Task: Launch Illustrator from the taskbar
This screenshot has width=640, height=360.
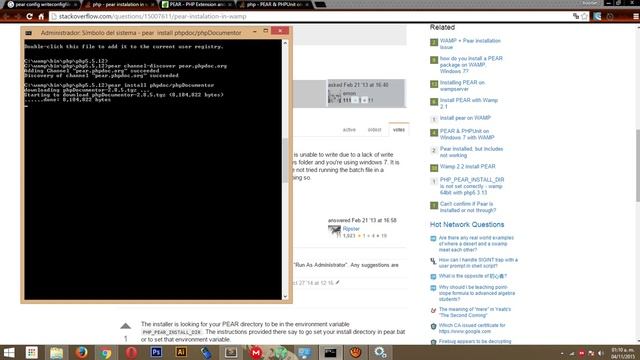Action: tap(181, 352)
